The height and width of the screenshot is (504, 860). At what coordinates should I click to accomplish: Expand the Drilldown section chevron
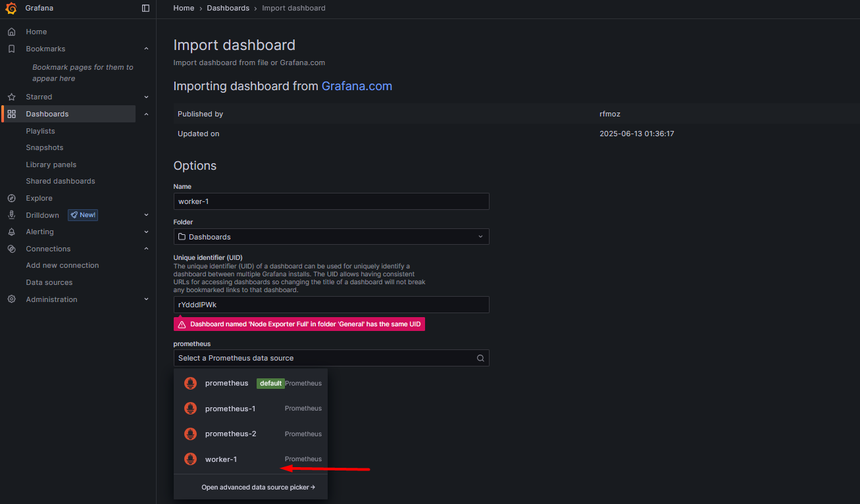pyautogui.click(x=146, y=215)
